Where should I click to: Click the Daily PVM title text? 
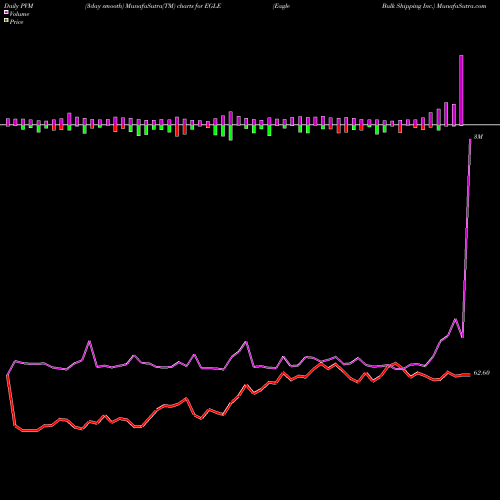19,6
